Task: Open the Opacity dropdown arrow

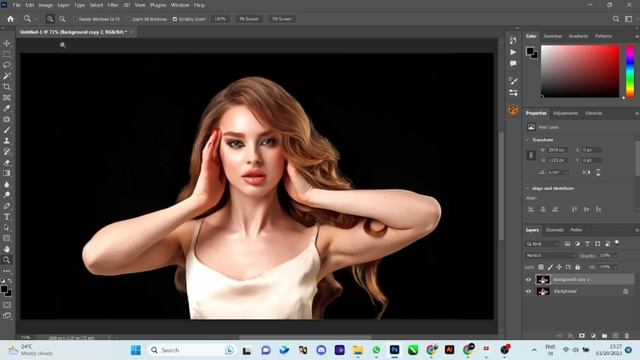Action: pos(615,256)
